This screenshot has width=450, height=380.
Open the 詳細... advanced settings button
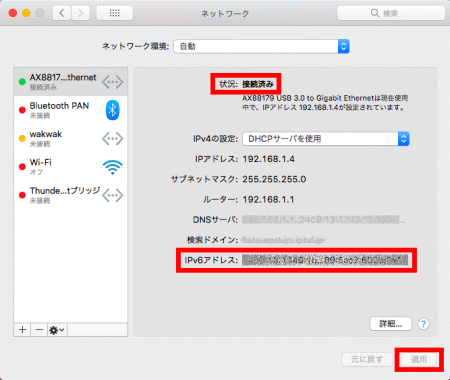click(391, 324)
